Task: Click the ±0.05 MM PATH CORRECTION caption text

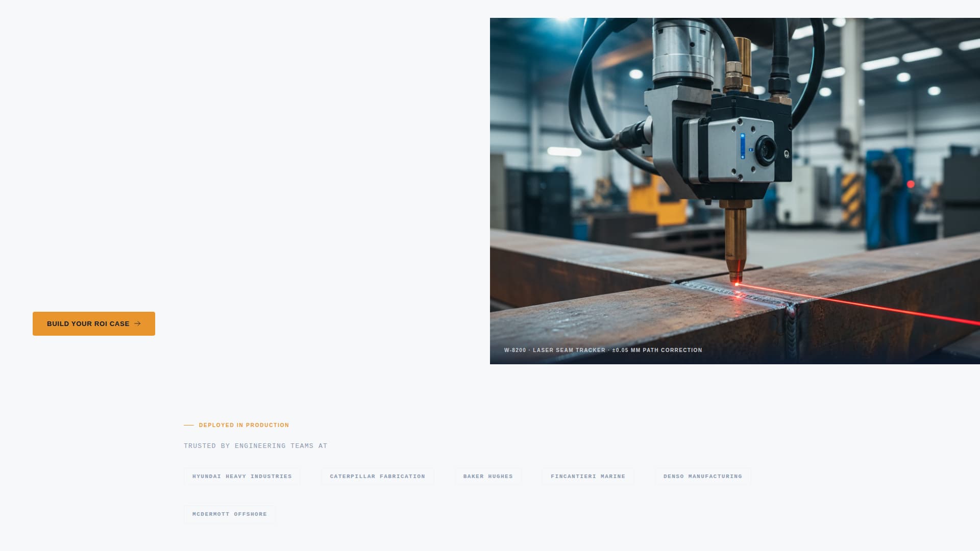Action: point(657,350)
